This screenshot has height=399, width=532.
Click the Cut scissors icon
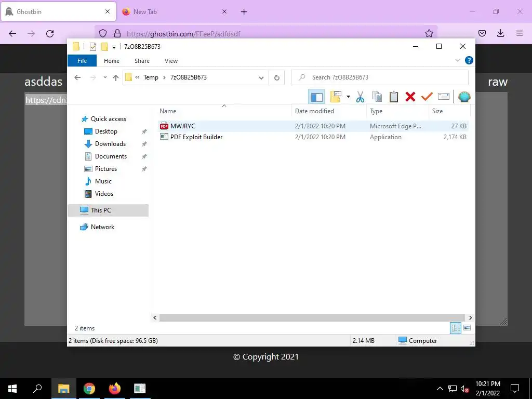(x=361, y=97)
